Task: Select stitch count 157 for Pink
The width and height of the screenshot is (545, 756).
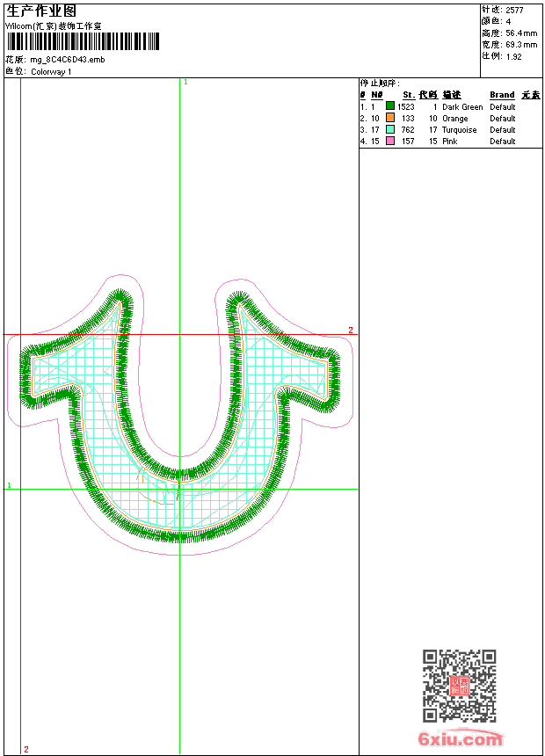Action: click(x=408, y=142)
